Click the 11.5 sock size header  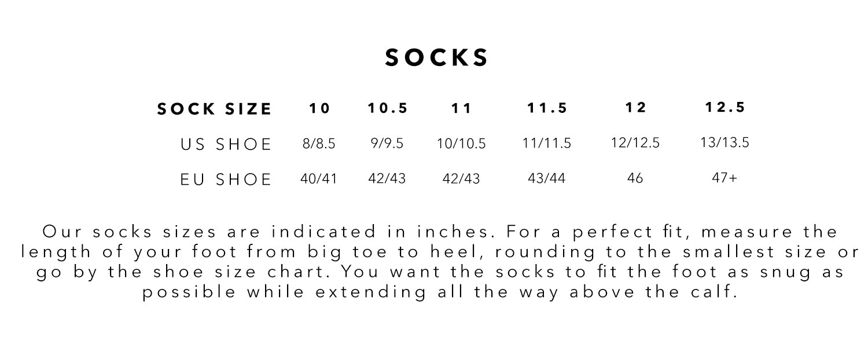[x=547, y=108]
